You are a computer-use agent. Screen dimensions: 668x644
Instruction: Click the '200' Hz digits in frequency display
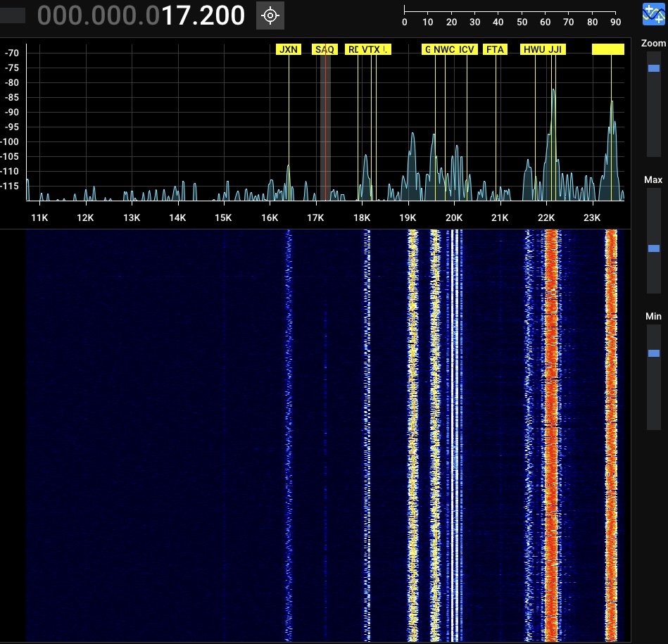pyautogui.click(x=220, y=15)
